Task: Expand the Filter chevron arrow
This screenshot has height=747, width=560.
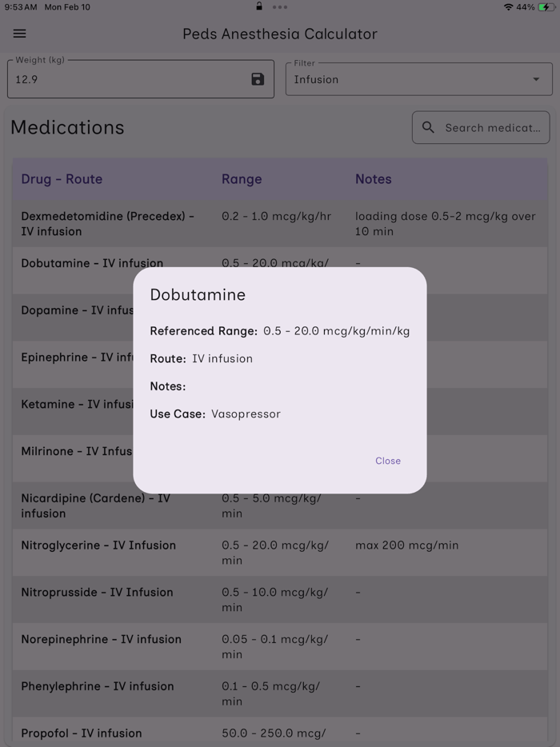Action: tap(536, 79)
